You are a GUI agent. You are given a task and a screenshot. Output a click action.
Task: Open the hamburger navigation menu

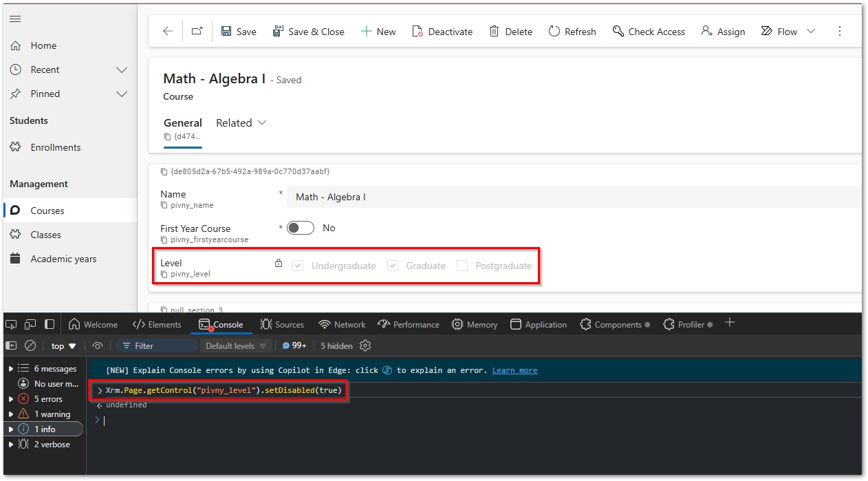tap(15, 19)
